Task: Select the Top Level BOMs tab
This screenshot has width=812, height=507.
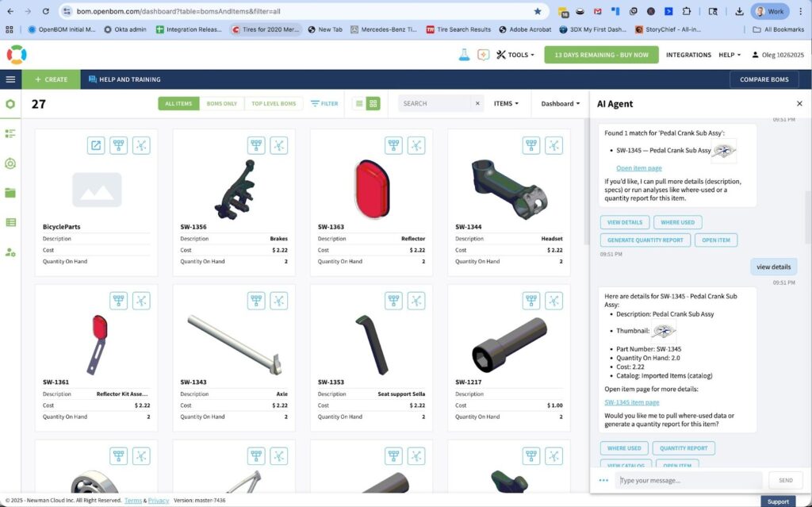Action: (x=274, y=104)
